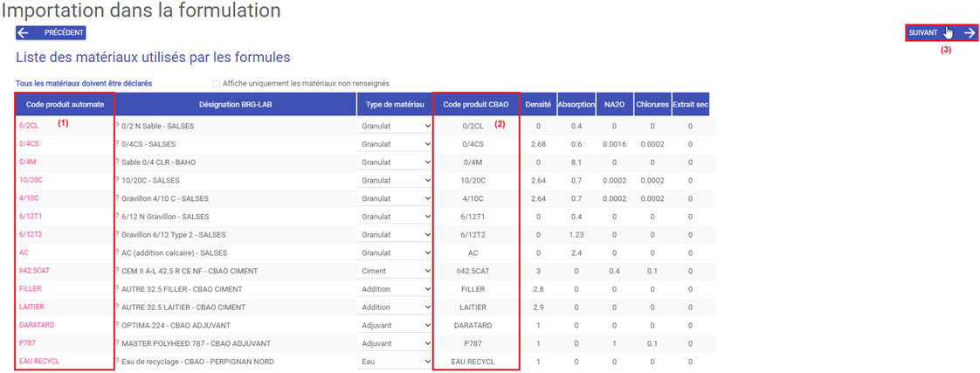
Task: Click the 'Code produit automate' column header
Action: click(65, 104)
